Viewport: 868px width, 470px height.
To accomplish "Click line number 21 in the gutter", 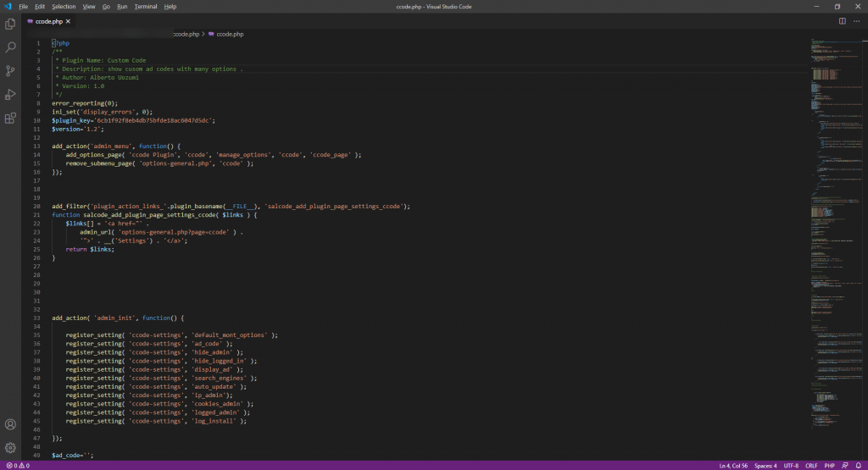I will 37,215.
